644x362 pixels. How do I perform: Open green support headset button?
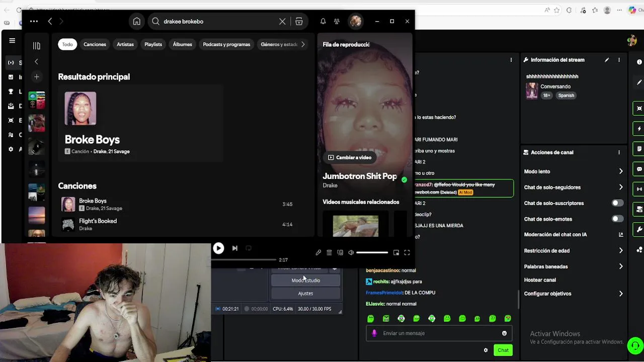635,346
